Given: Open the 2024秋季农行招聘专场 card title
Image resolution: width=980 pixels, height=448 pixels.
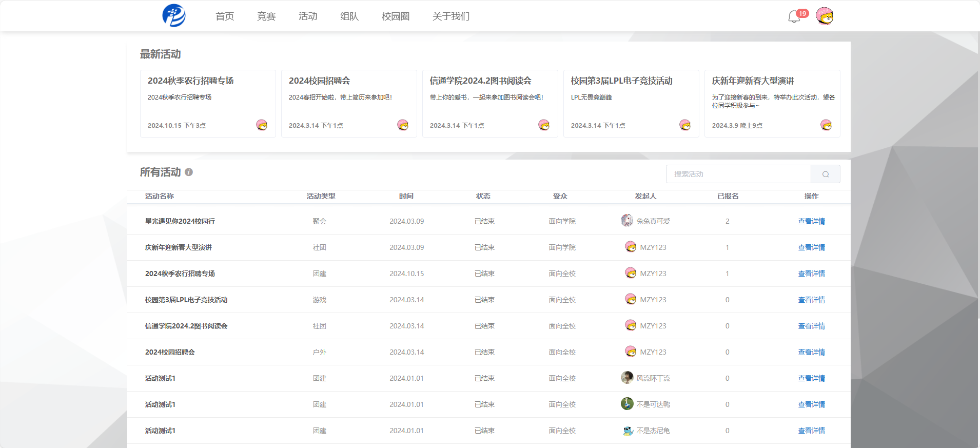Looking at the screenshot, I should tap(191, 81).
